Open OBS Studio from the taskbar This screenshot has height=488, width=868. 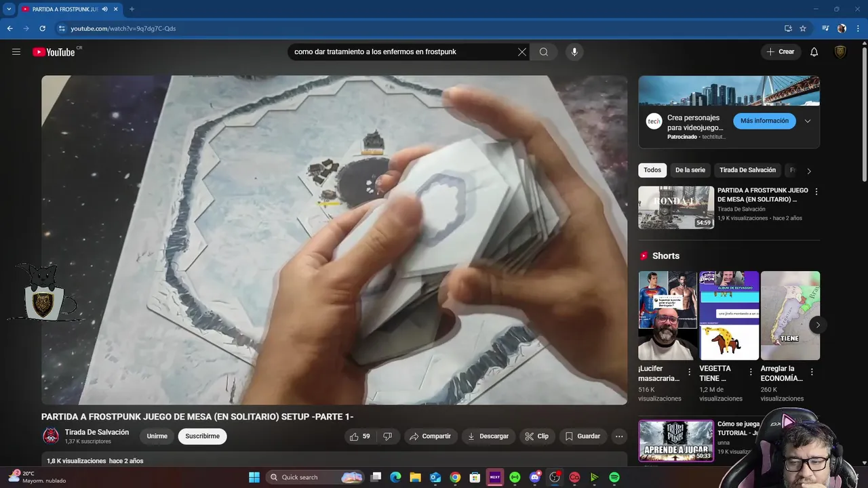point(555,477)
